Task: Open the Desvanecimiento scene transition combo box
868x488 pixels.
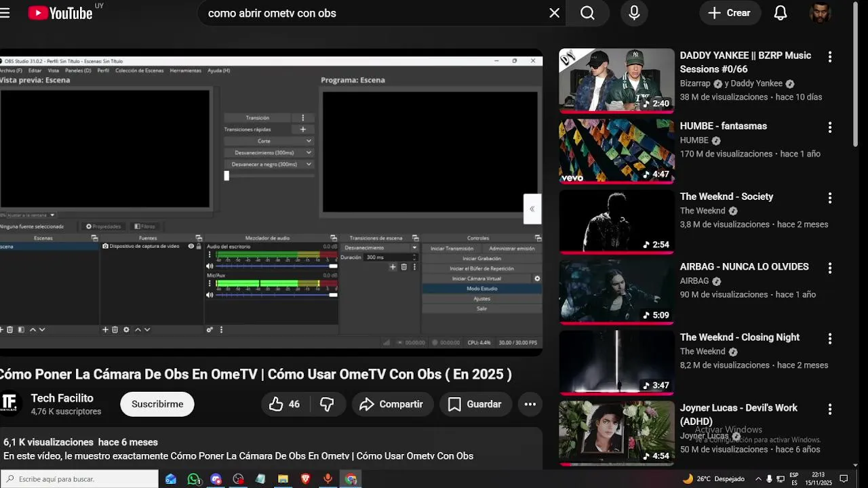Action: point(379,247)
